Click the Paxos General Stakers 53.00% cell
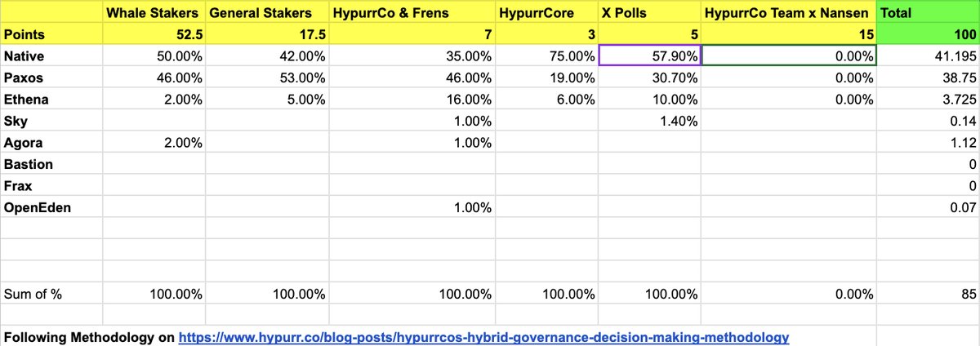 tap(267, 78)
